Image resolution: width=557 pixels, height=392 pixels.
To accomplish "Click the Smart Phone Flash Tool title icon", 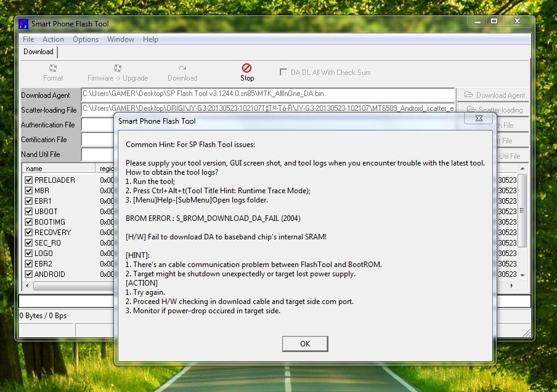I will [x=23, y=24].
